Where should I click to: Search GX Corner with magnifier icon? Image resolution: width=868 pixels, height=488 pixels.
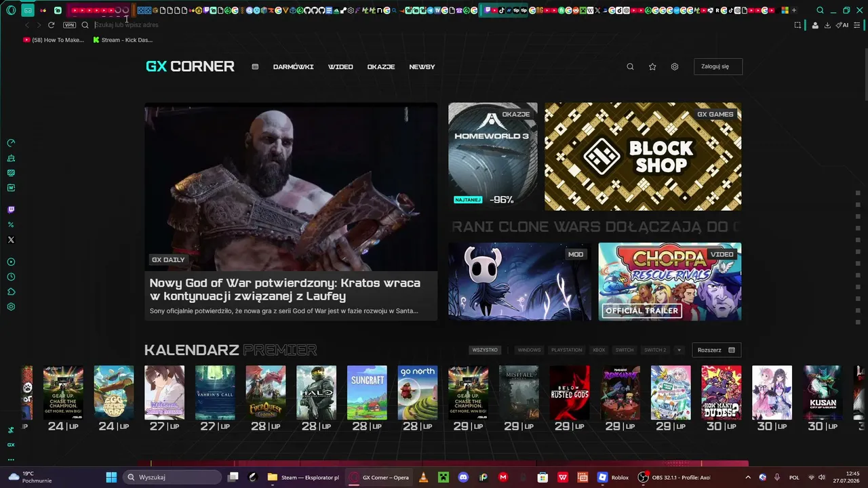630,66
